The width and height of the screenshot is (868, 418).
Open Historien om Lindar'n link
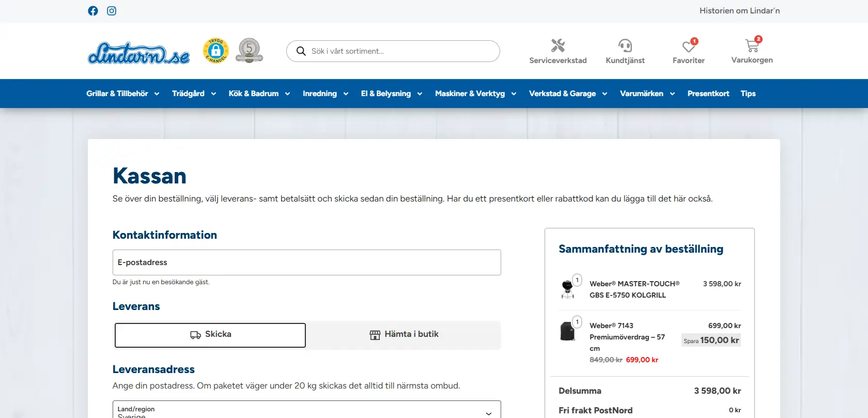click(x=739, y=11)
